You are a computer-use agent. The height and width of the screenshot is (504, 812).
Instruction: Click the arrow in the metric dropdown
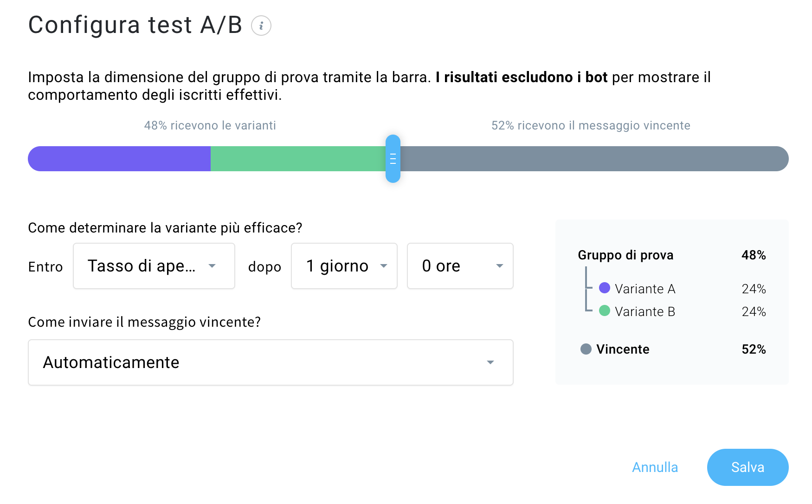click(x=212, y=266)
